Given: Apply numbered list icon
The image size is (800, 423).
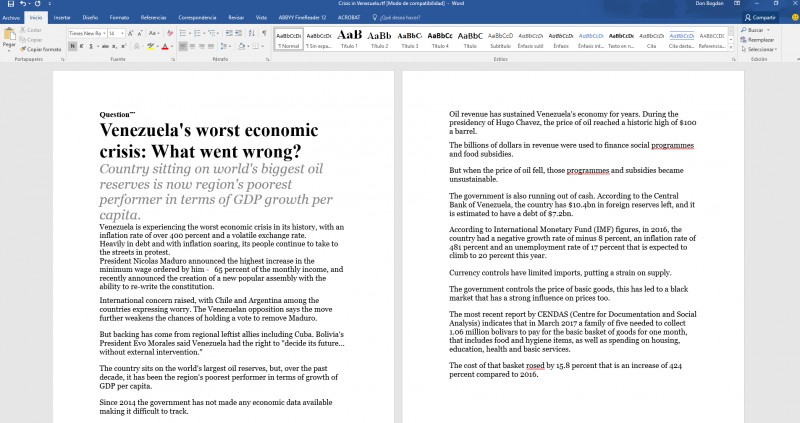Looking at the screenshot, I should [198, 33].
